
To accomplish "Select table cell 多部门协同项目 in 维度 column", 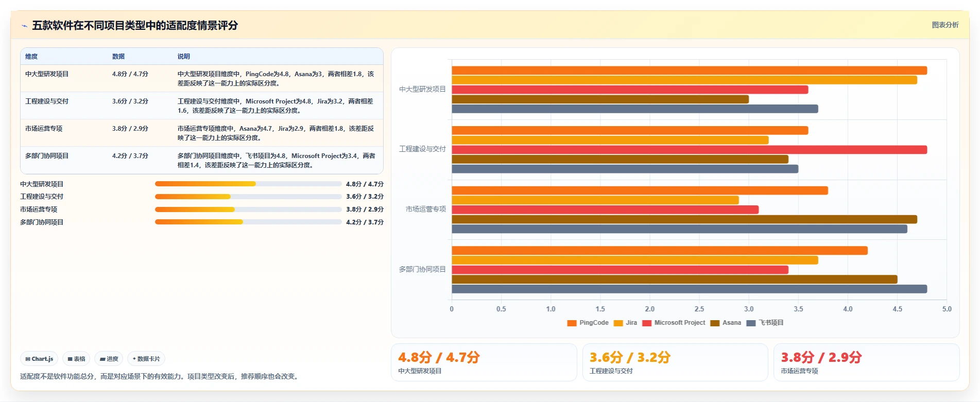I will 47,156.
